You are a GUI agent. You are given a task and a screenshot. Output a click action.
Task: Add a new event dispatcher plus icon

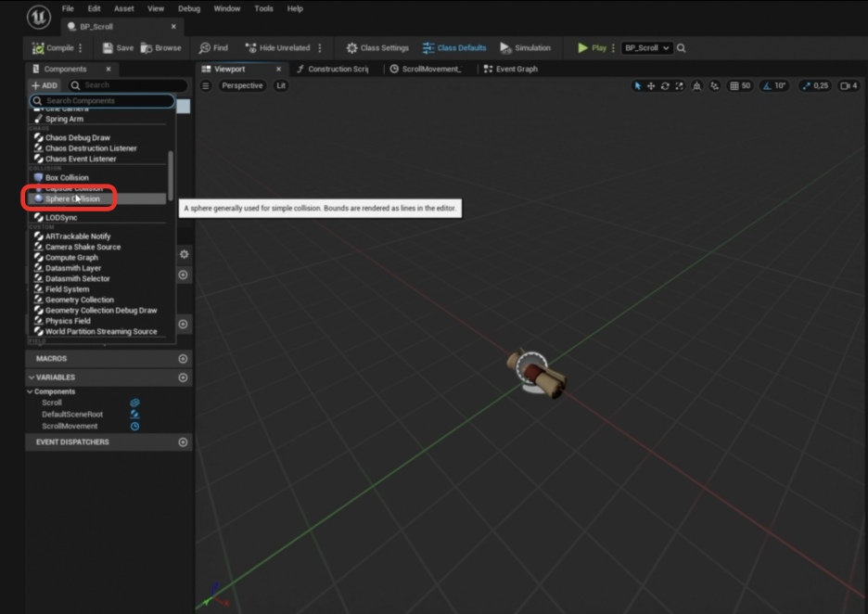[x=184, y=442]
